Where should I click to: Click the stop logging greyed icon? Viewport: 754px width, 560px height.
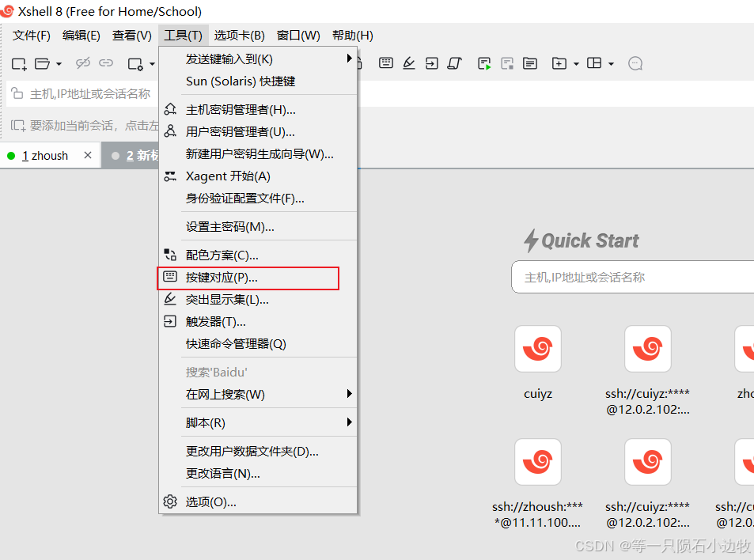pyautogui.click(x=507, y=63)
